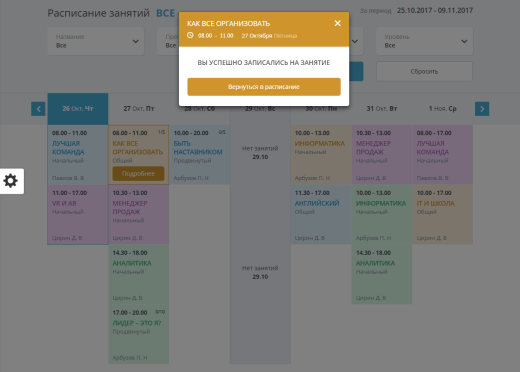
Task: Open details with Подробнее button
Action: [138, 174]
